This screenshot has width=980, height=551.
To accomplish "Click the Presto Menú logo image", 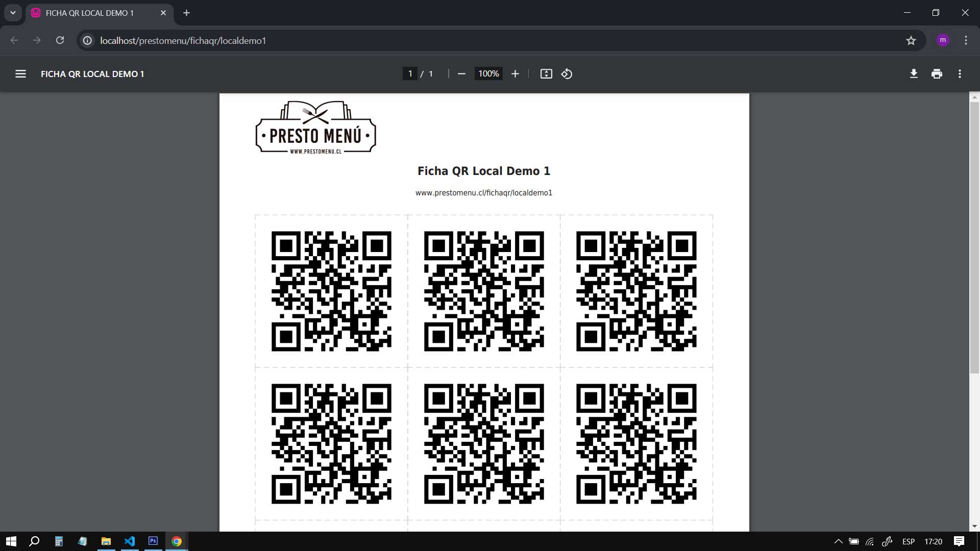I will pyautogui.click(x=316, y=128).
